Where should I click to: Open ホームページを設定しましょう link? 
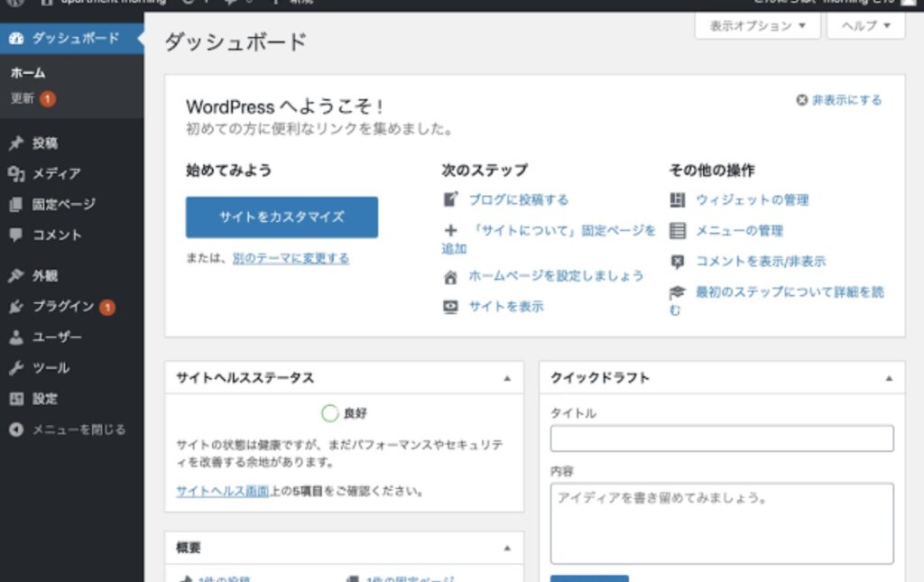coord(556,276)
